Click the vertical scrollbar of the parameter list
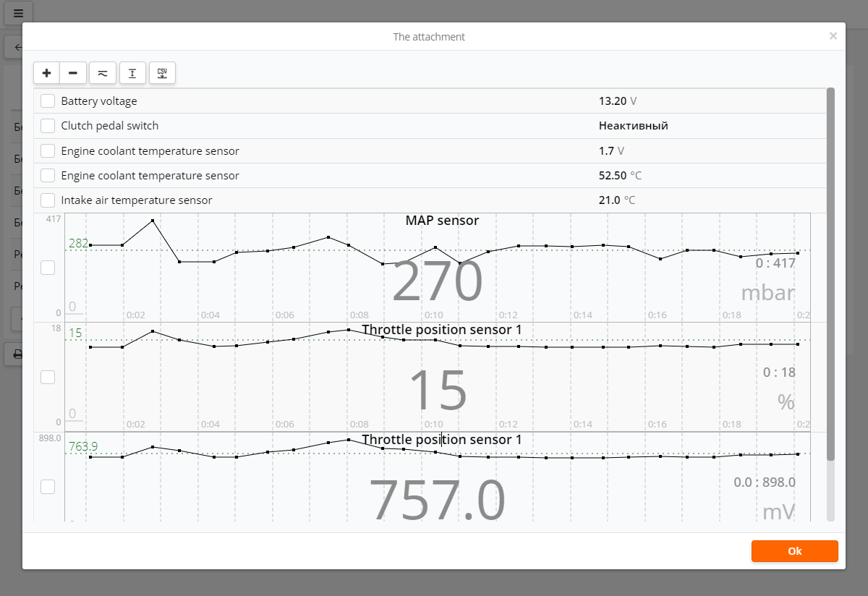The height and width of the screenshot is (596, 868). 830,275
